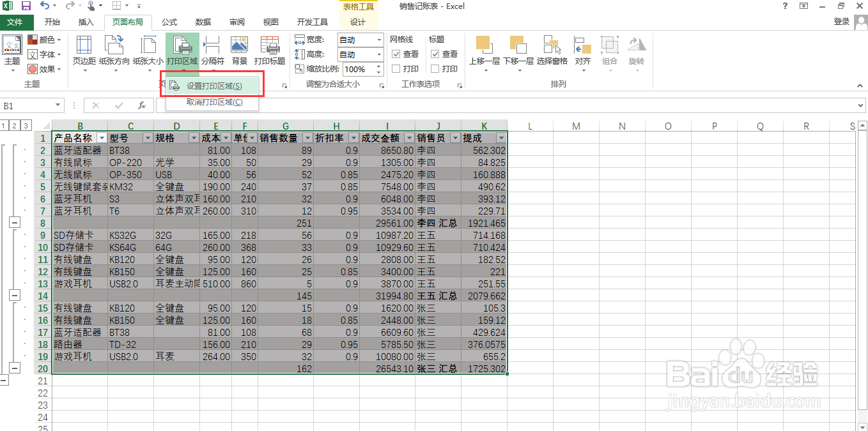868x431 pixels.
Task: Open the 折扣率 column filter dropdown
Action: pyautogui.click(x=353, y=138)
